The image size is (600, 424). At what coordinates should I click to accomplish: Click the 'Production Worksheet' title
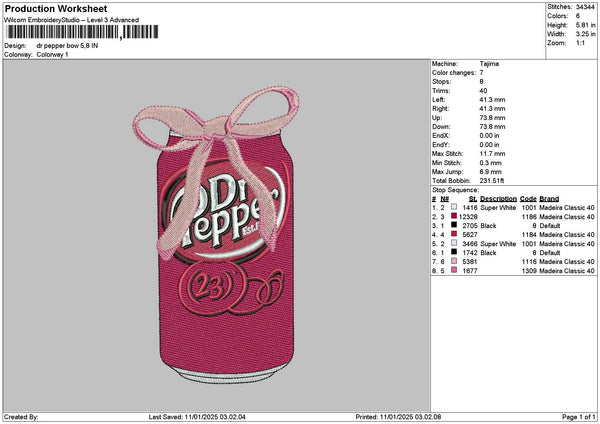(x=56, y=8)
